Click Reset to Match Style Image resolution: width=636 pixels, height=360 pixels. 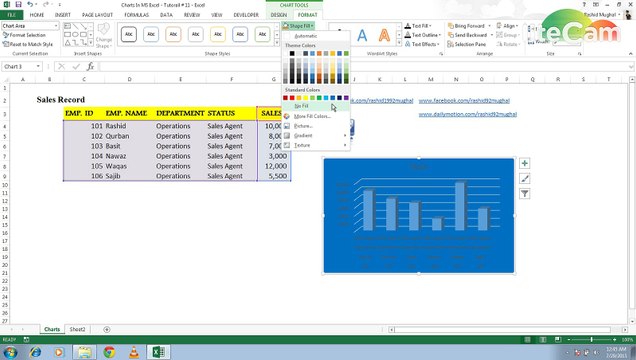click(x=28, y=44)
